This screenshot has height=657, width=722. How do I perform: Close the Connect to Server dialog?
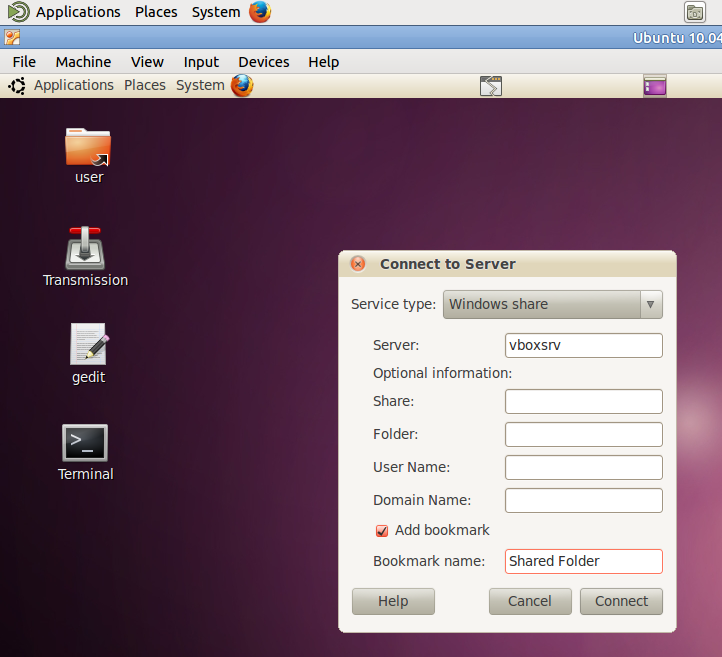[358, 264]
